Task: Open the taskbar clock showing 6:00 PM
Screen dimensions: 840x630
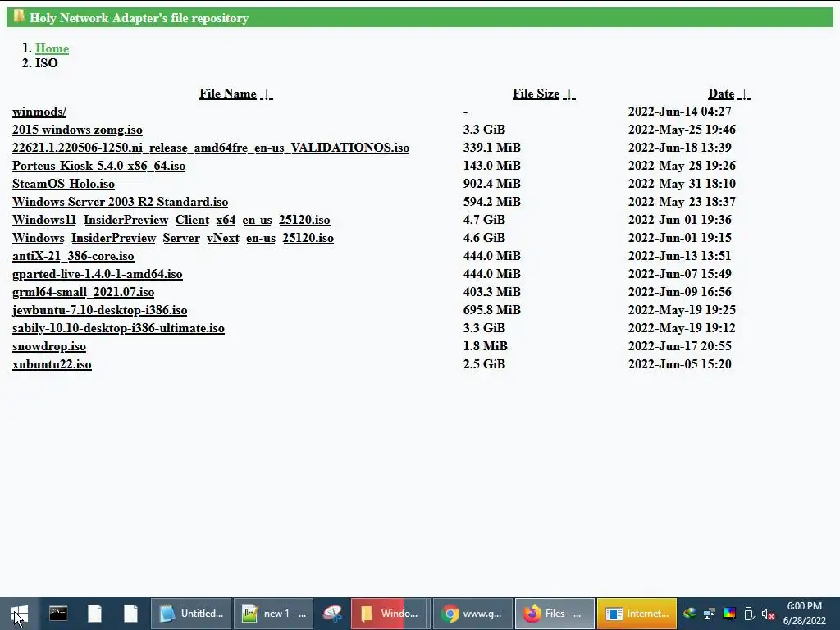Action: click(x=805, y=614)
